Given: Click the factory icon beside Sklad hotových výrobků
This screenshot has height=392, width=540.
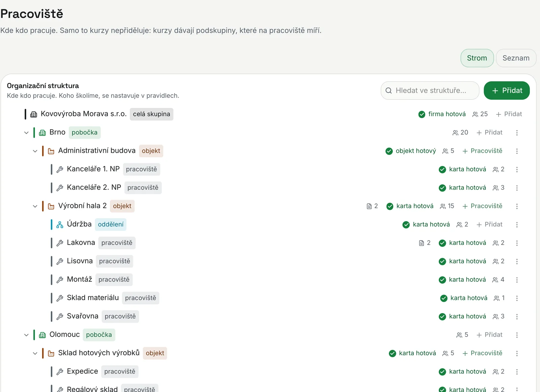Looking at the screenshot, I should (x=51, y=353).
